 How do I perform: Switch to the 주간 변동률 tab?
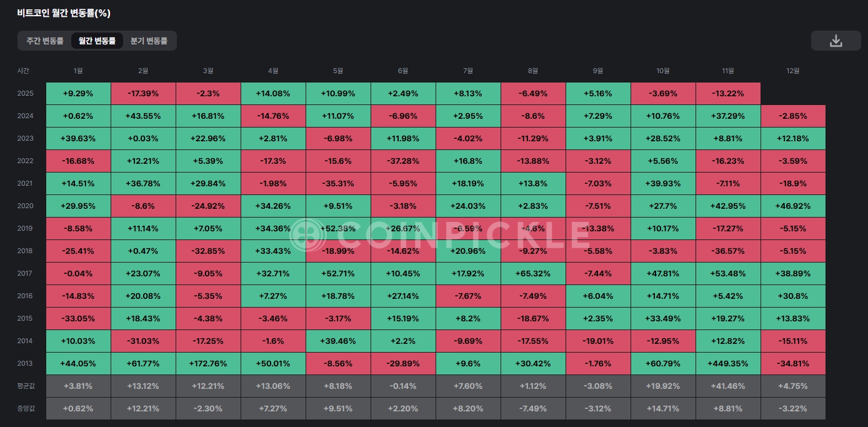tap(45, 41)
